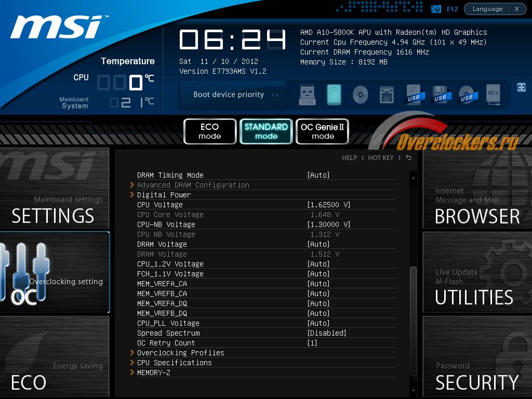Viewport: 532px width, 399px height.
Task: Click the back arrow icon beside HOT KEY
Action: [408, 158]
